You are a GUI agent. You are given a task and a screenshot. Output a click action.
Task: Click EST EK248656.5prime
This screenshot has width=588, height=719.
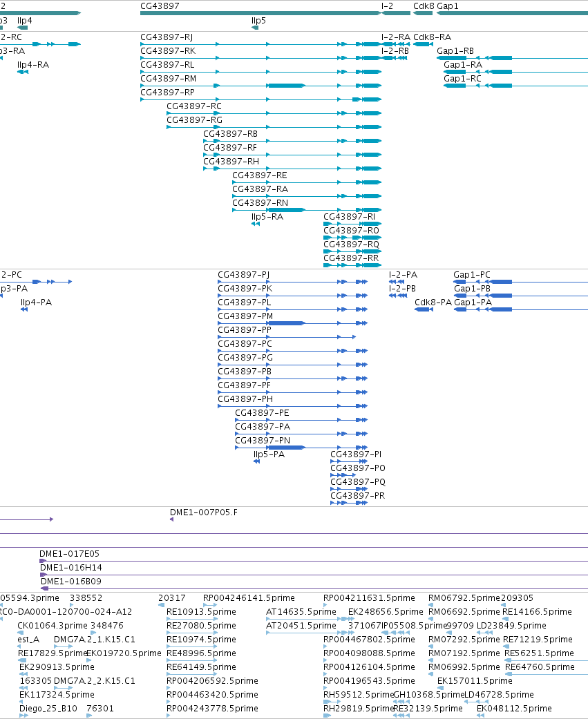[386, 612]
